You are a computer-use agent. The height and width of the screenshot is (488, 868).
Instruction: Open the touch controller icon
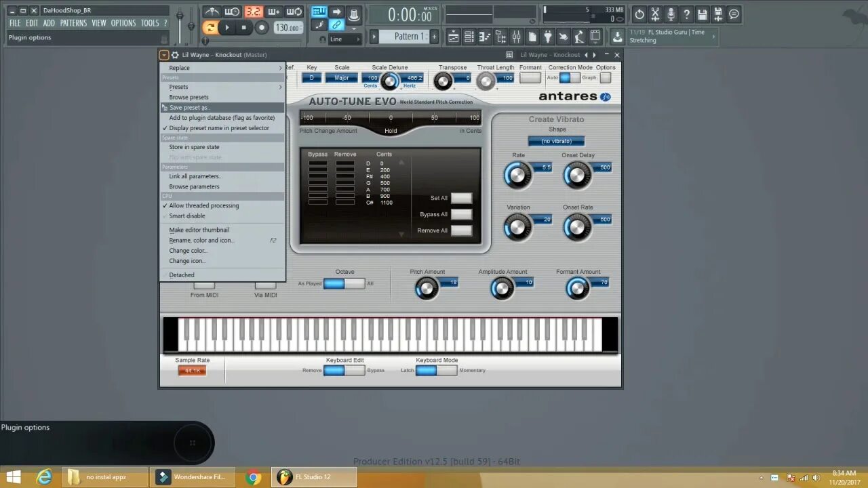[579, 37]
